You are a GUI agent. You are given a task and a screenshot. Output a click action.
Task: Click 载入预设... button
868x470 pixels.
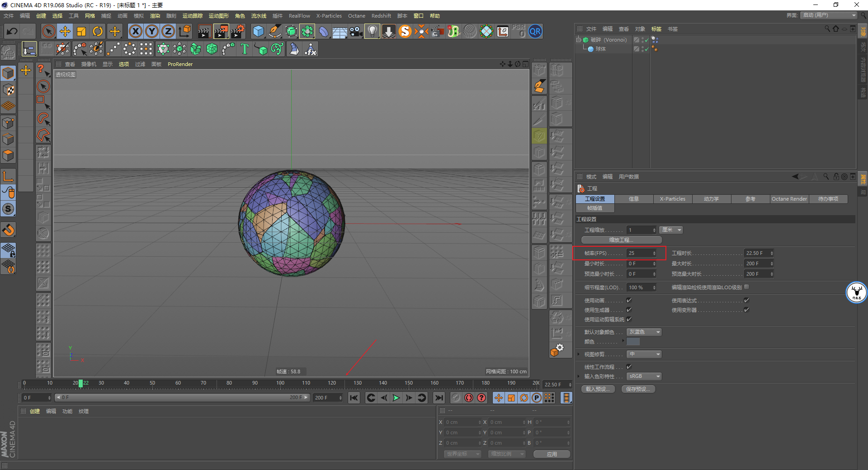[x=598, y=389]
